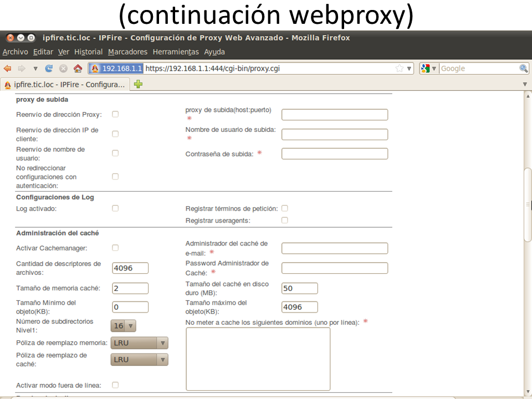Open Número de subdirectorios Nivel1 dropdown

[x=124, y=326]
